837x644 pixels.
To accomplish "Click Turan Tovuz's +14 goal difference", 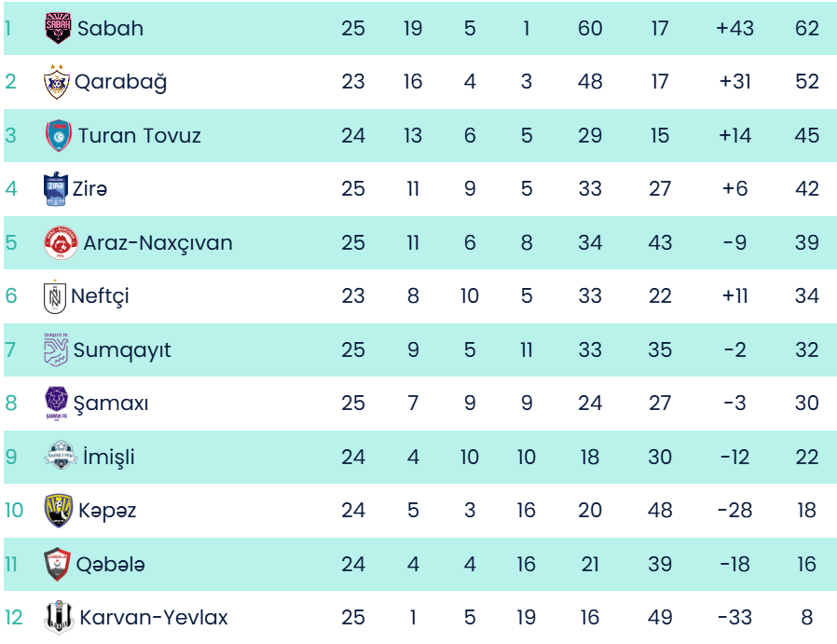I will point(735,136).
